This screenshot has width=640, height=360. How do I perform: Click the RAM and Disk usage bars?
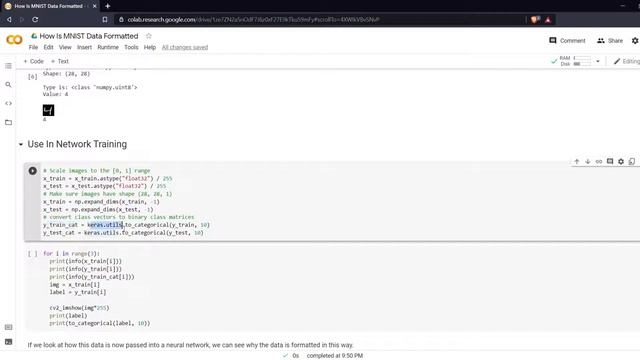576,61
